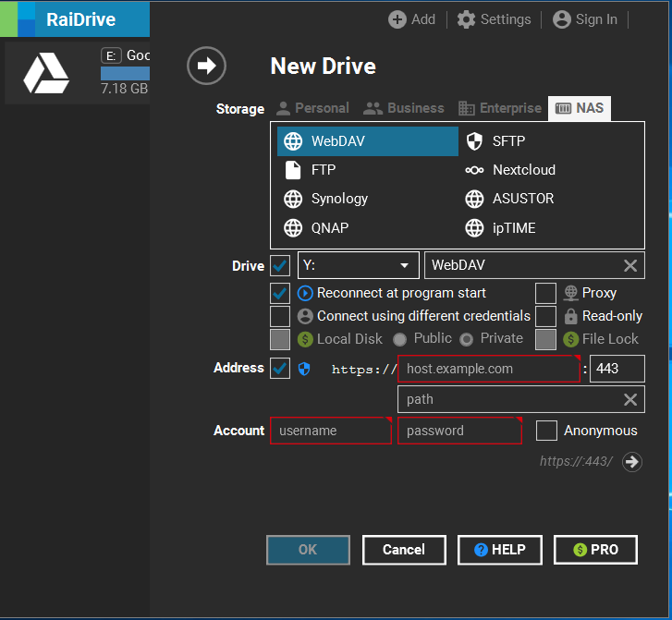
Task: Enable the Proxy checkbox
Action: click(x=545, y=293)
